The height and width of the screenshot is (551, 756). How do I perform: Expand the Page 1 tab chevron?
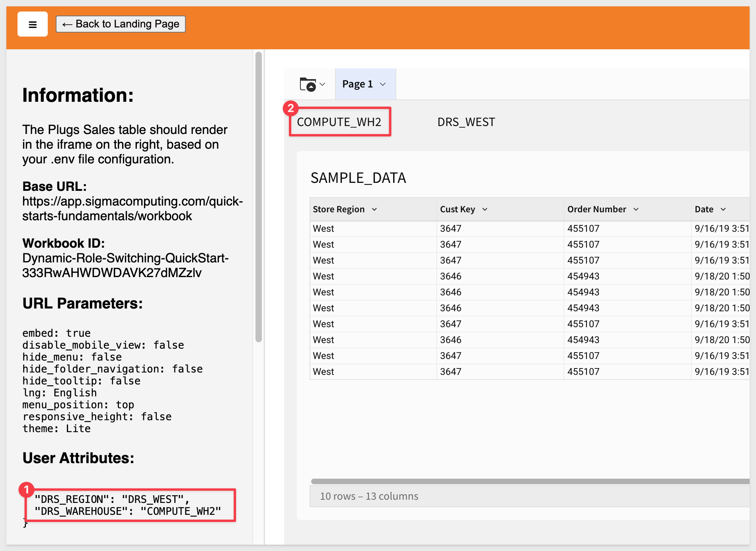383,84
